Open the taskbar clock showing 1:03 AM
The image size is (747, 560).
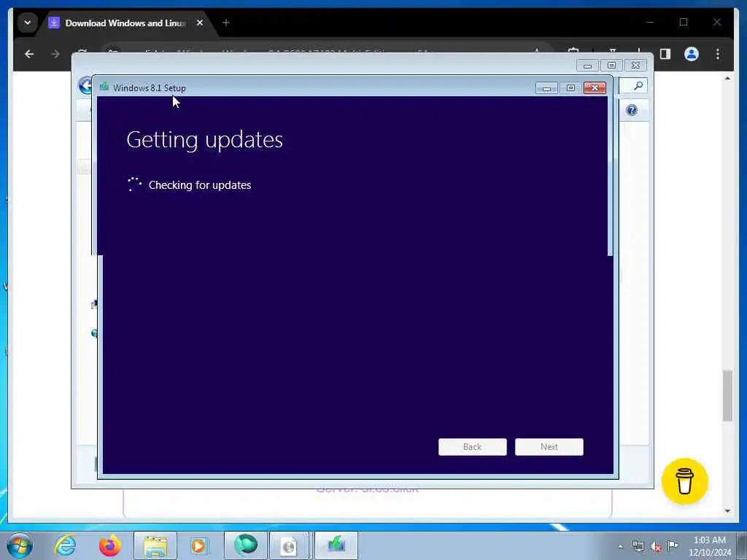(x=709, y=546)
